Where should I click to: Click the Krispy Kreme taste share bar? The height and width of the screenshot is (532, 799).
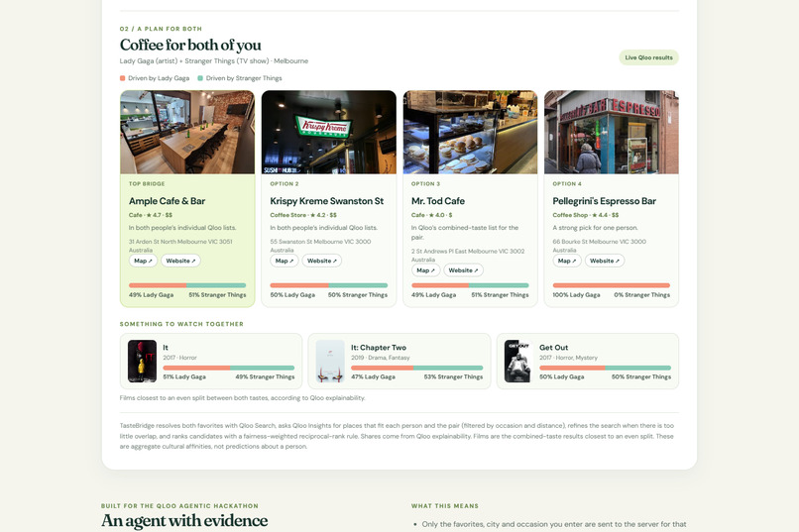coord(329,285)
